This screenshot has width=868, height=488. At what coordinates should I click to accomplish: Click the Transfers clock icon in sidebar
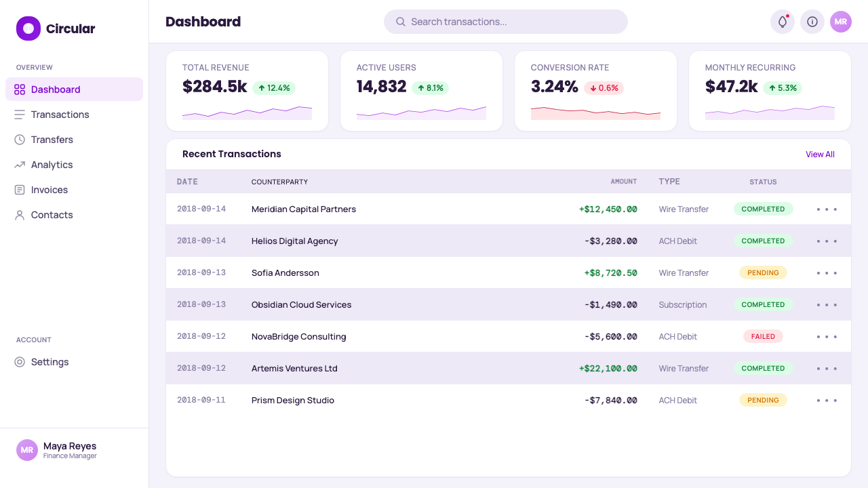point(20,140)
